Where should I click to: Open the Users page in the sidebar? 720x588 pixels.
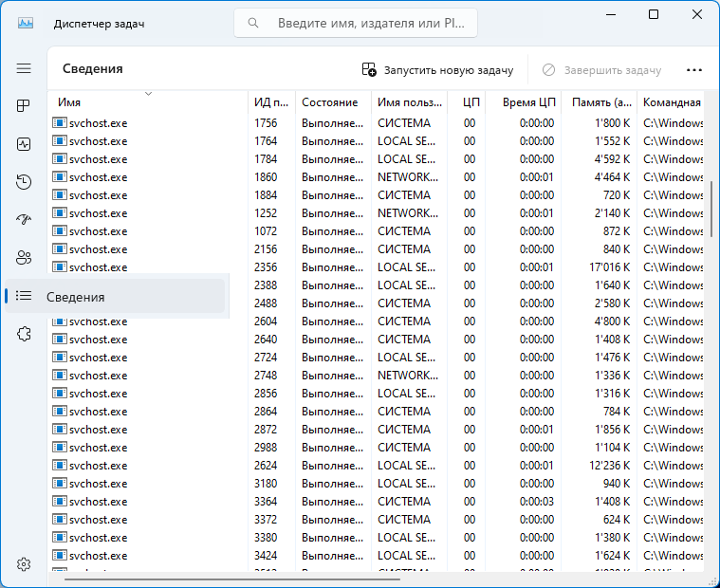pyautogui.click(x=24, y=258)
